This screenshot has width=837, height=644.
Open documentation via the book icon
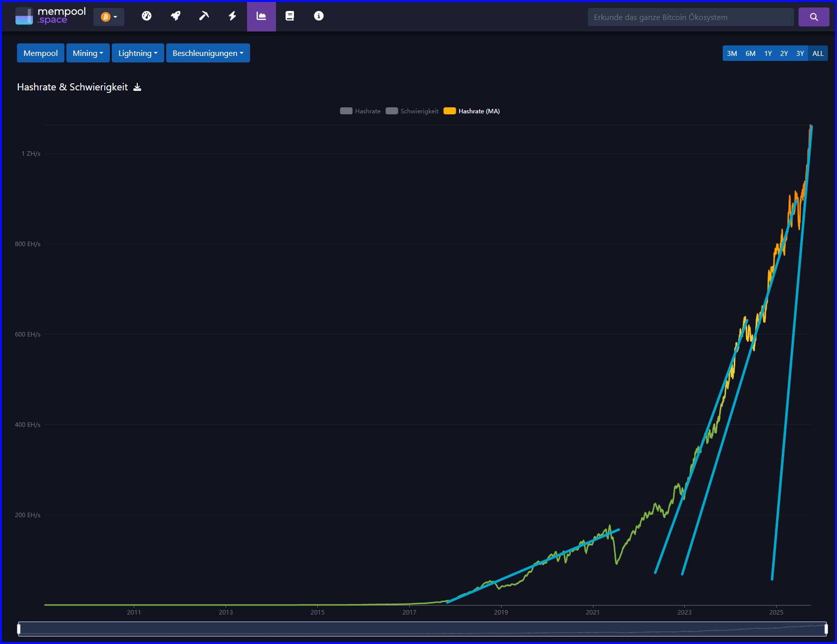pyautogui.click(x=289, y=16)
